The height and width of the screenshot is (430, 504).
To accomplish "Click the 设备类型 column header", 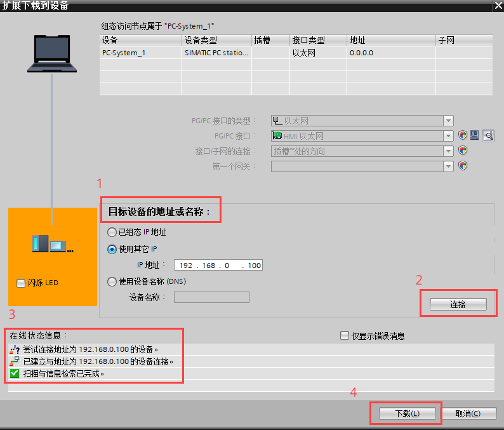I will tap(216, 41).
